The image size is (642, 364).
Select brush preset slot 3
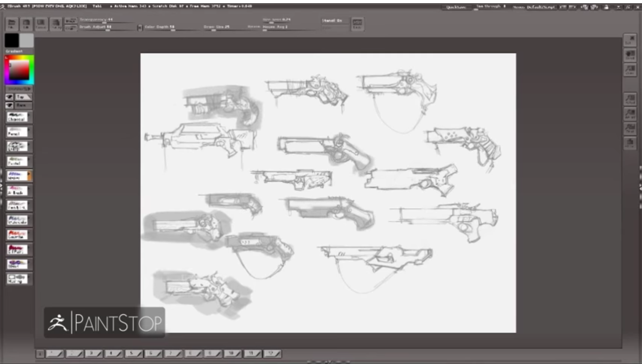94,353
